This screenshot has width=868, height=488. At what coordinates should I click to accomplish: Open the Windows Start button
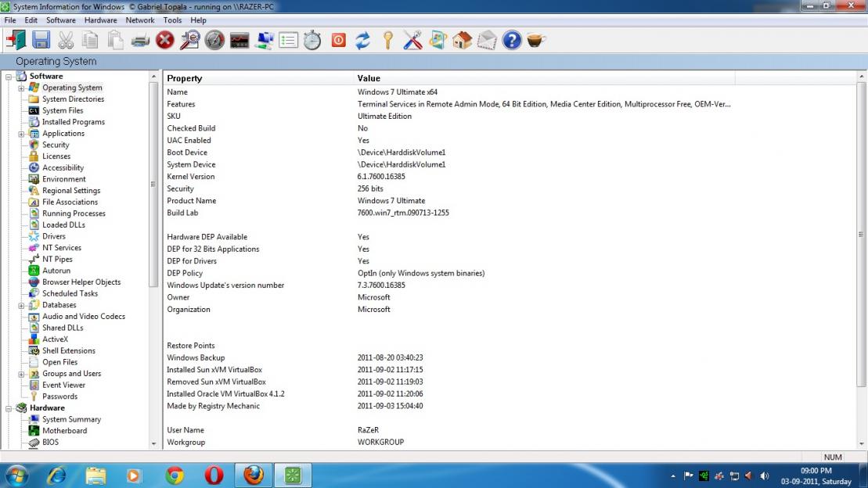[x=16, y=475]
